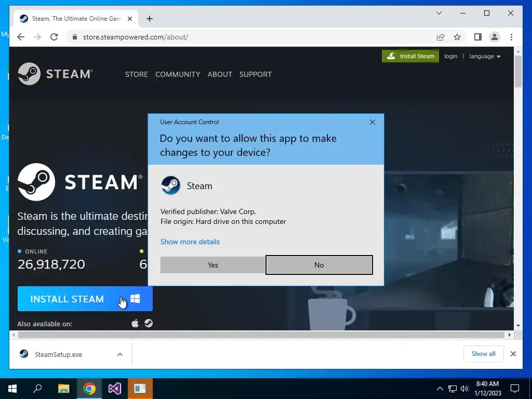Screen dimensions: 532x399
Task: Click Chrome icon in taskbar
Action: 89,389
